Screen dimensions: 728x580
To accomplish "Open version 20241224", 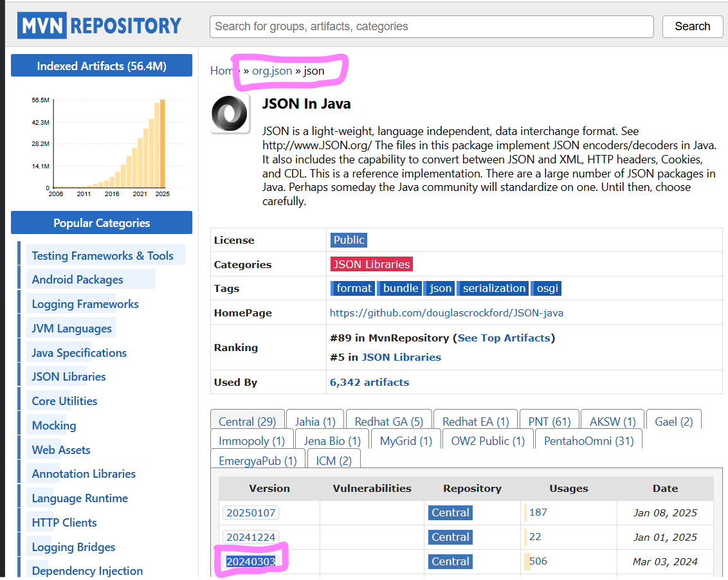I will 251,538.
